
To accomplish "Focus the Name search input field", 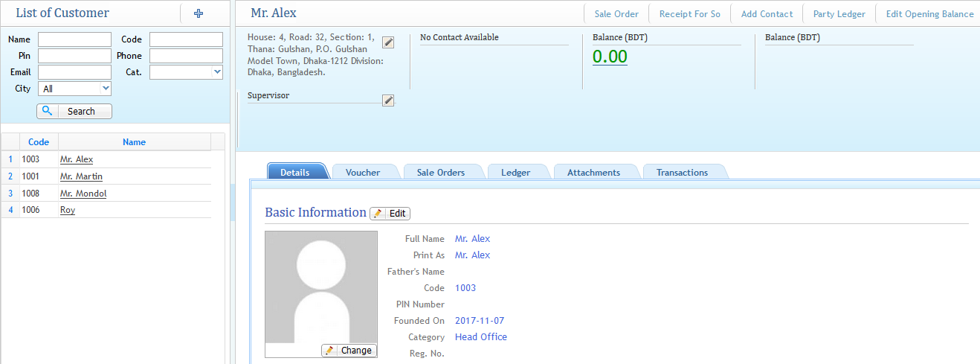I will [74, 39].
